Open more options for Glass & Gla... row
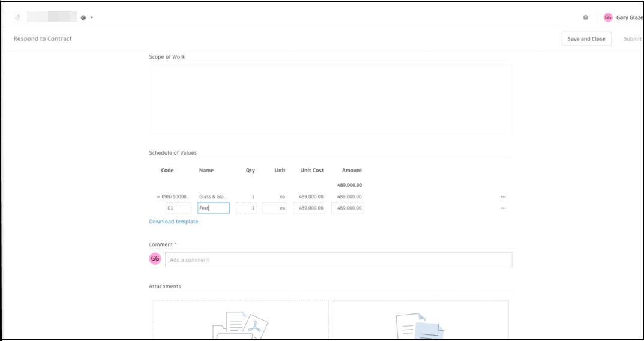 503,197
